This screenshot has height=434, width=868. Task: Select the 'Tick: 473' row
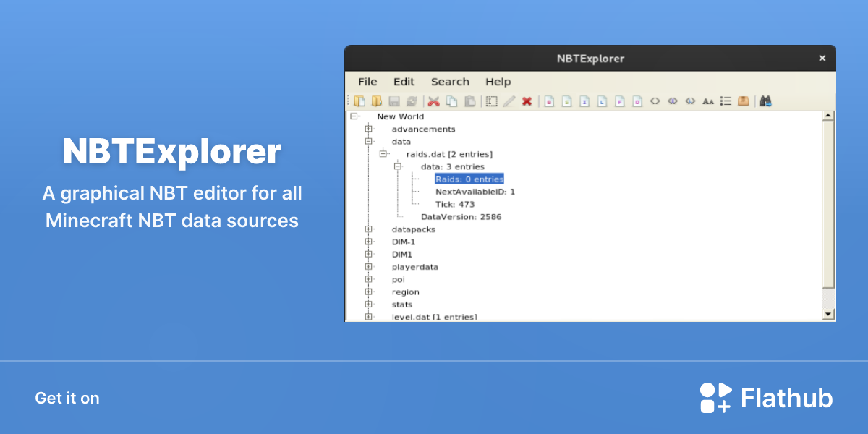click(455, 204)
